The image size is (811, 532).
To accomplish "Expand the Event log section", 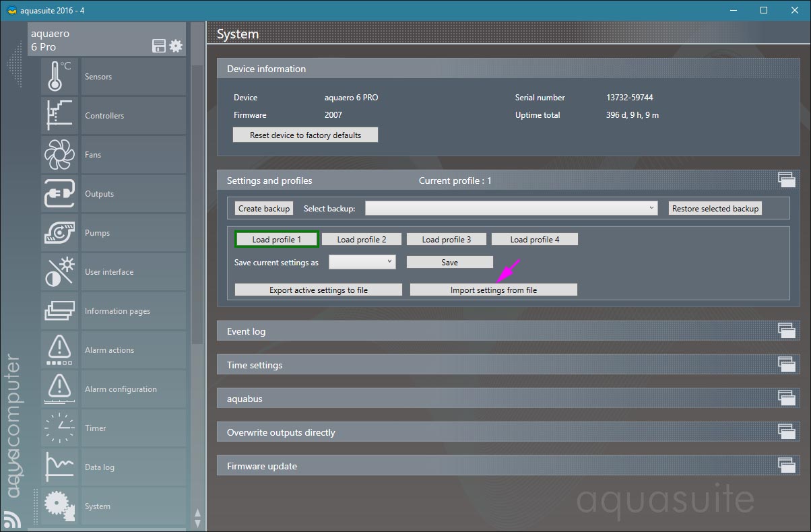I will [786, 331].
